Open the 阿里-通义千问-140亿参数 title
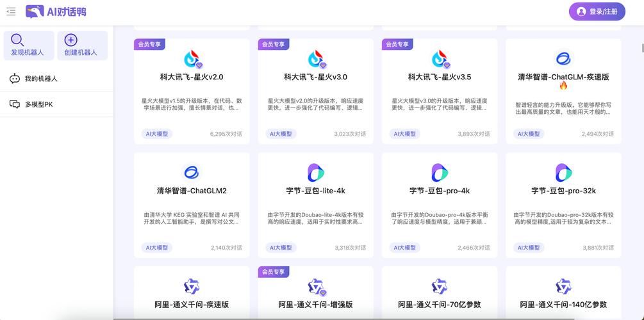This screenshot has width=644, height=320. pos(563,305)
